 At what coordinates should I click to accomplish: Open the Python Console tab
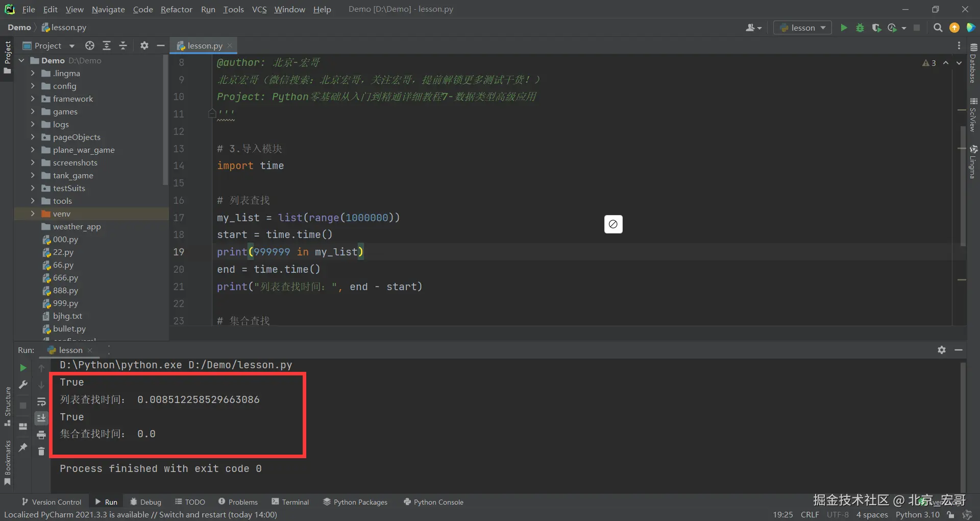click(x=433, y=502)
